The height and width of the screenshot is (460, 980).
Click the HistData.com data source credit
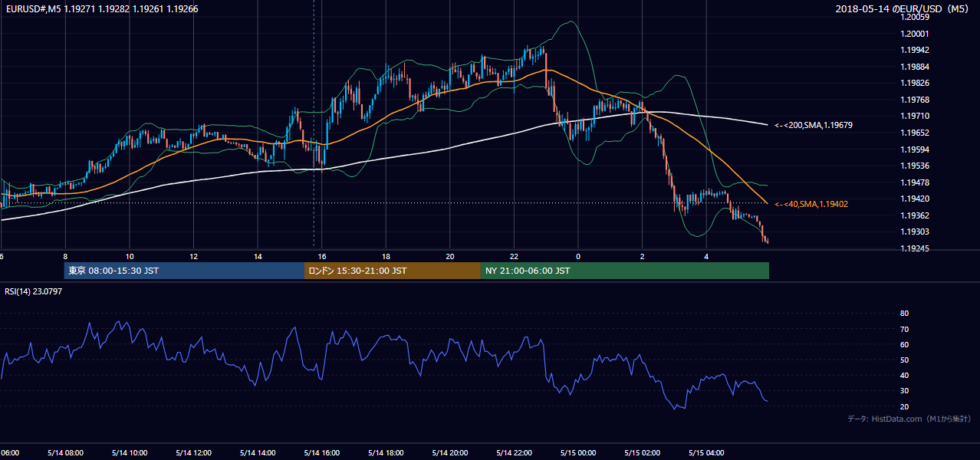[909, 419]
